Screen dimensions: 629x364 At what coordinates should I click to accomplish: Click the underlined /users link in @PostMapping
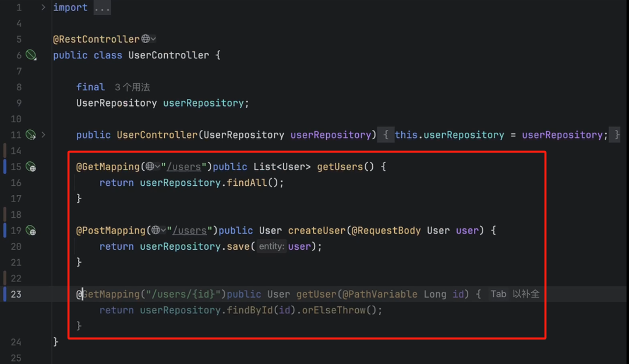190,230
